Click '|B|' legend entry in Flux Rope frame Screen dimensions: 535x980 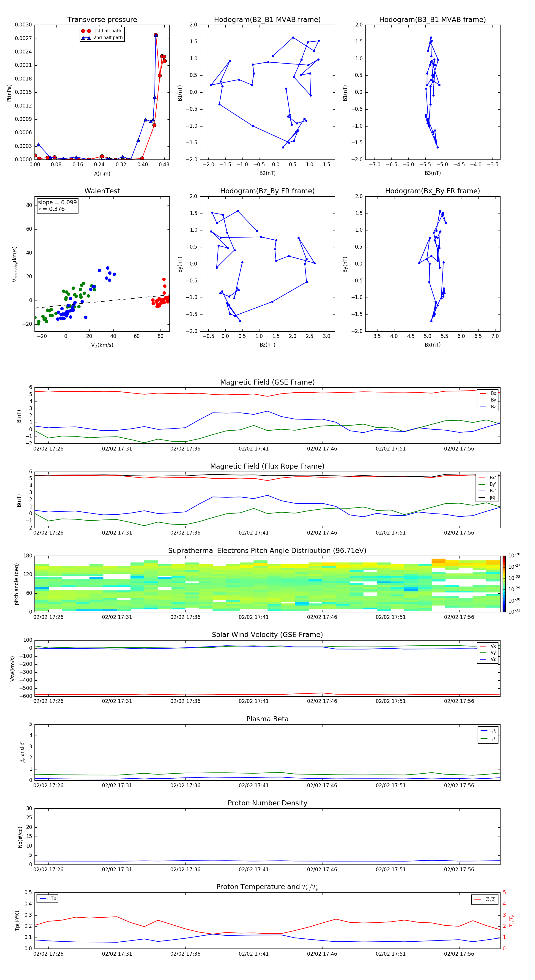pos(487,498)
